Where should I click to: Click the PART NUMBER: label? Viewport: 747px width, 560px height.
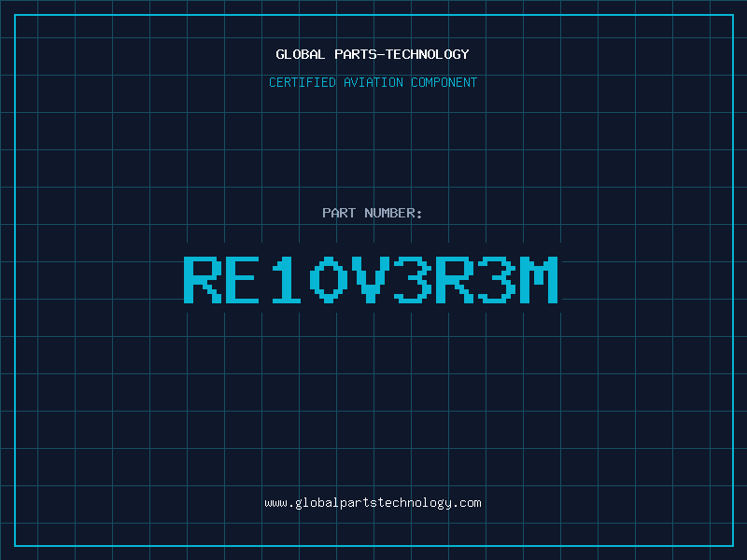click(373, 213)
